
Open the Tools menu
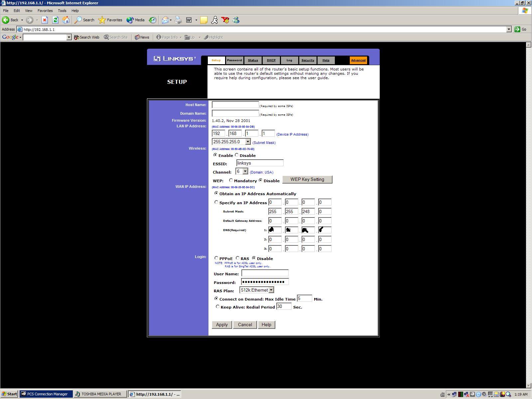(62, 11)
